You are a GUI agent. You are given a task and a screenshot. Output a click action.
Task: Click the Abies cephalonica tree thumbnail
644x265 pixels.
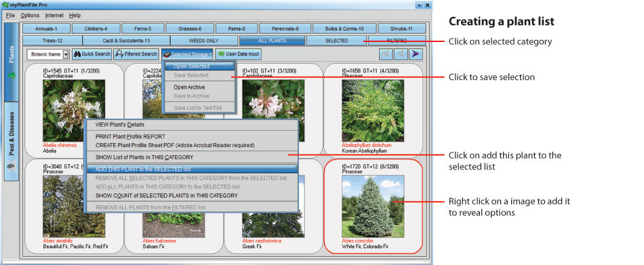(x=273, y=225)
